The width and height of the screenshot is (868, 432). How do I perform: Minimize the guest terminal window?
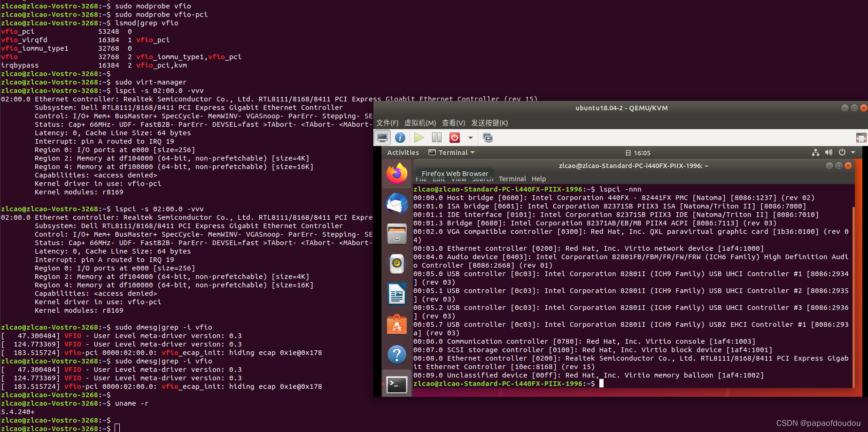(x=829, y=166)
